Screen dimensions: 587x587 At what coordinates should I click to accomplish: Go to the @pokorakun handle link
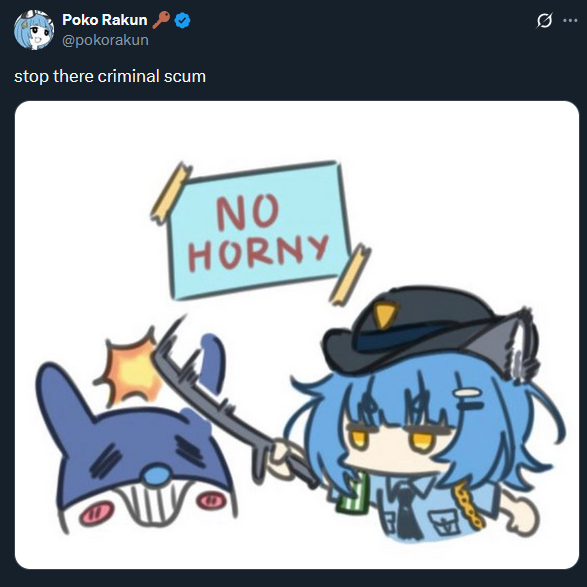tap(105, 40)
